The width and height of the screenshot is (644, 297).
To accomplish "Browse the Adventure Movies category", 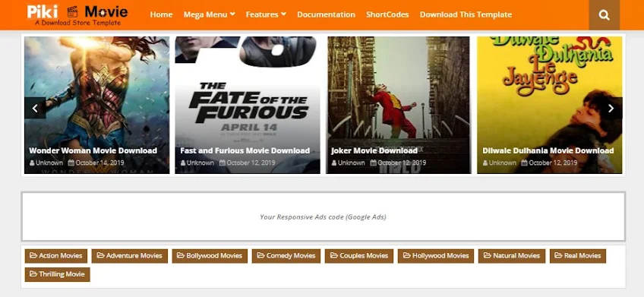I will pyautogui.click(x=130, y=255).
